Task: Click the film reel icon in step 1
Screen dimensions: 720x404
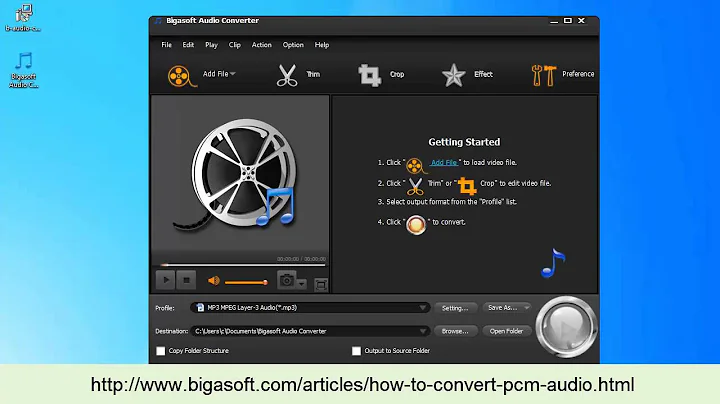Action: pos(416,165)
